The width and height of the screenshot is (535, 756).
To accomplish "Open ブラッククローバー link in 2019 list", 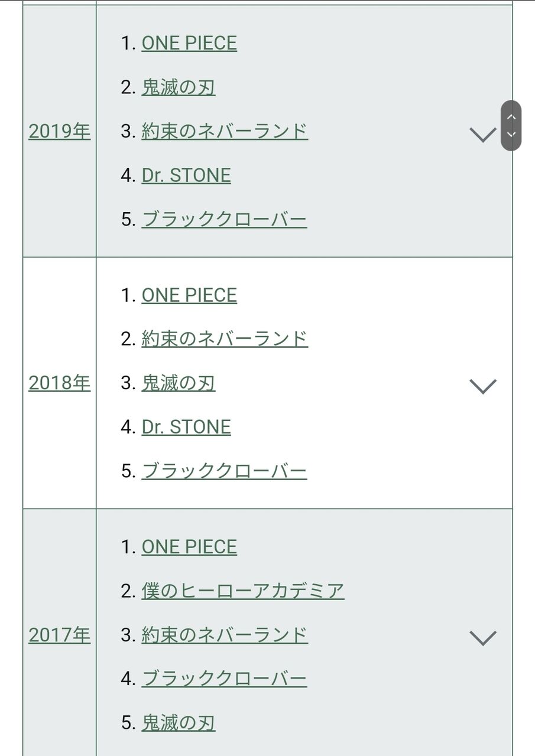I will pos(225,220).
